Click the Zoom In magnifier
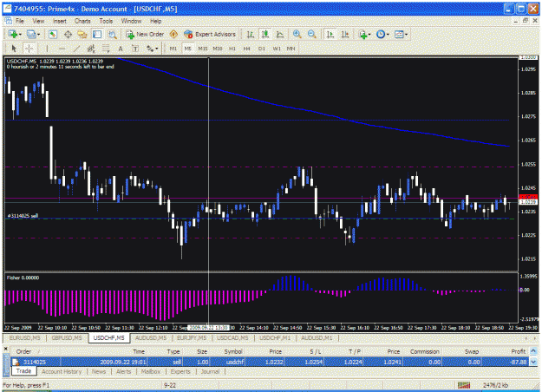The height and width of the screenshot is (392, 542). (297, 34)
